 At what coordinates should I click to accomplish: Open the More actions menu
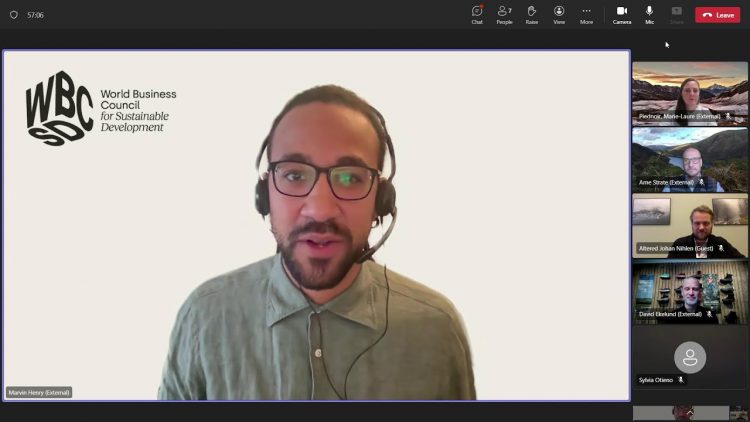point(586,15)
